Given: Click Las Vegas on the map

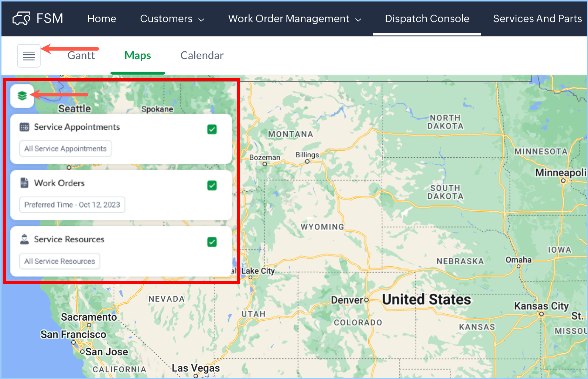Looking at the screenshot, I should click(x=196, y=368).
